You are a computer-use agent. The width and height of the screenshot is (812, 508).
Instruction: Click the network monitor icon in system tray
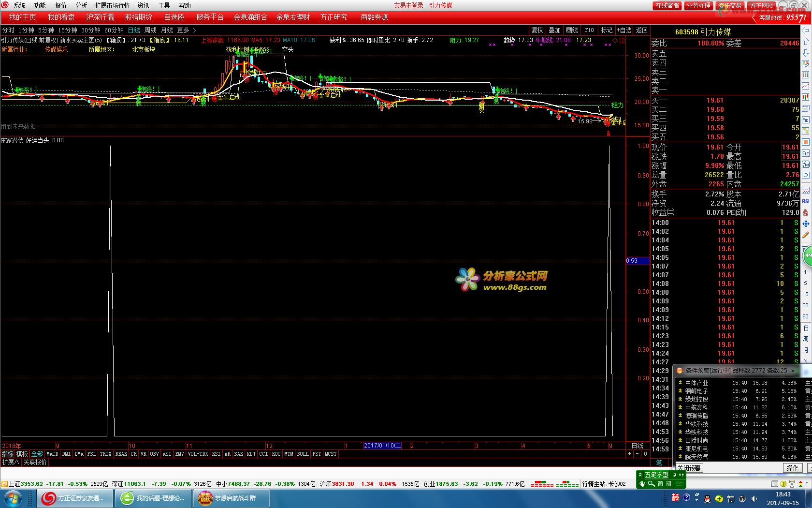point(731,498)
